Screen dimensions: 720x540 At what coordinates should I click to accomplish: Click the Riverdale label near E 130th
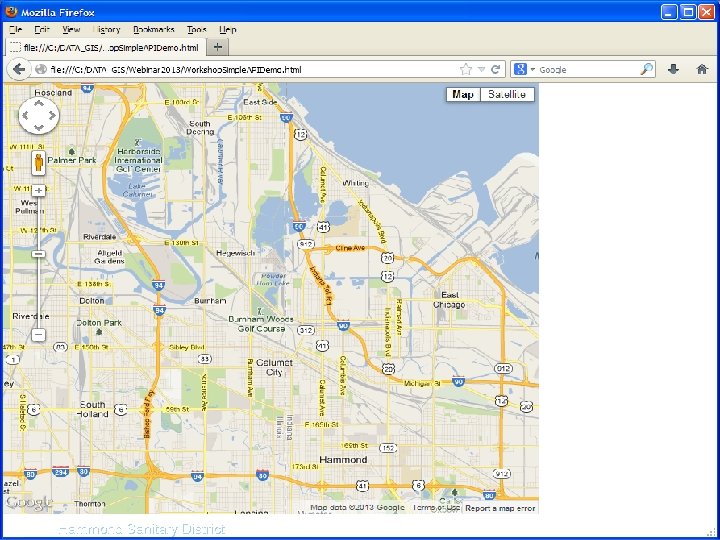click(100, 237)
